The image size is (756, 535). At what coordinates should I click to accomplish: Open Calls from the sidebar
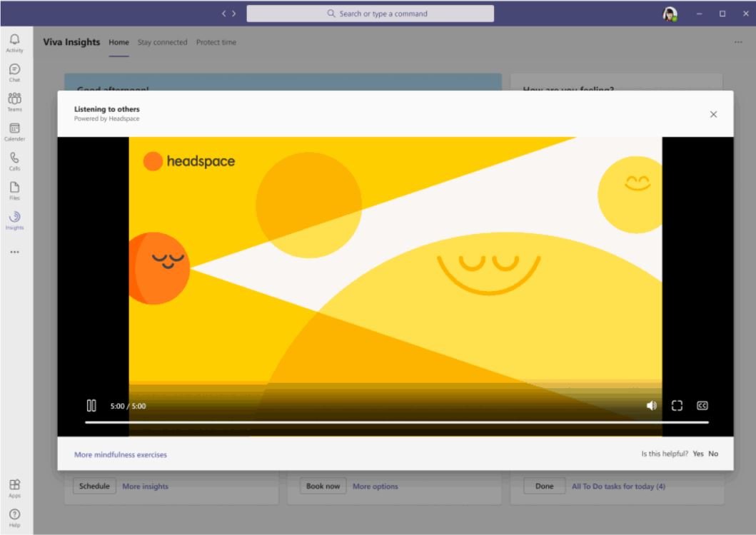tap(14, 161)
